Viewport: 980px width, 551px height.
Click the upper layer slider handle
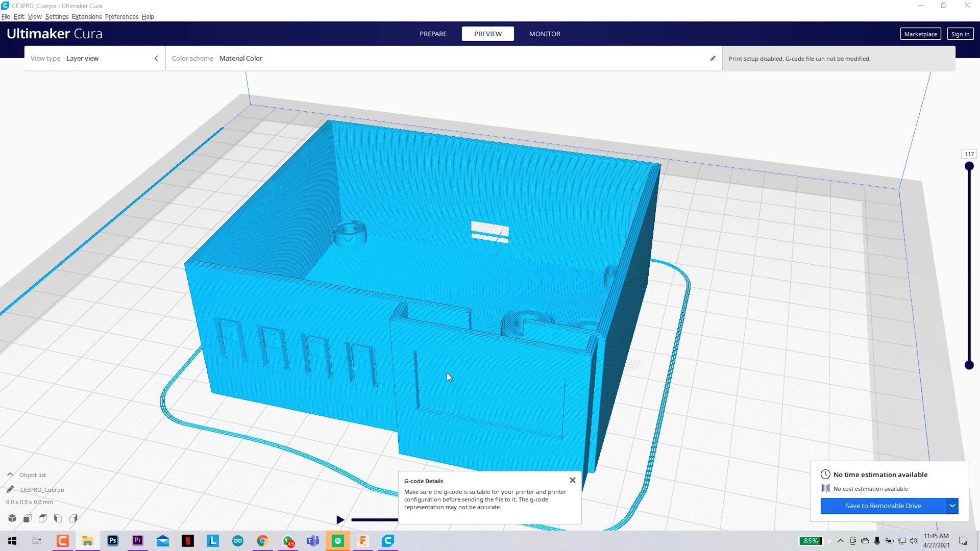click(969, 166)
